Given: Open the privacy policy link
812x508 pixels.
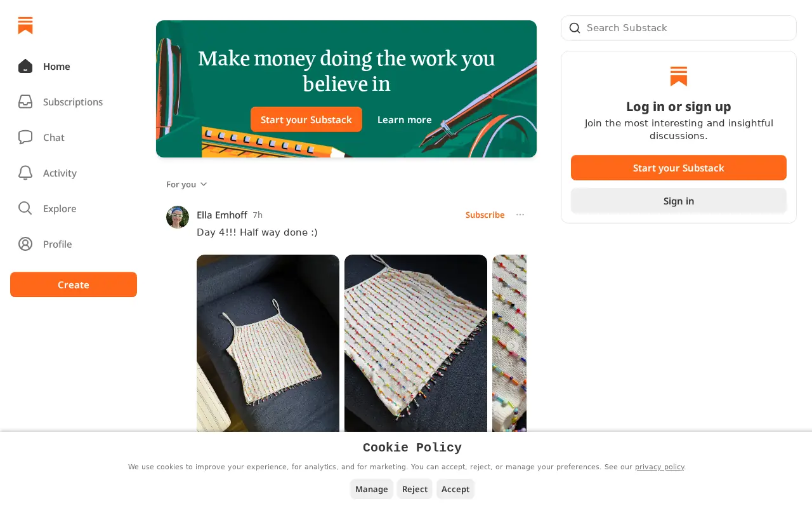Looking at the screenshot, I should [x=660, y=467].
